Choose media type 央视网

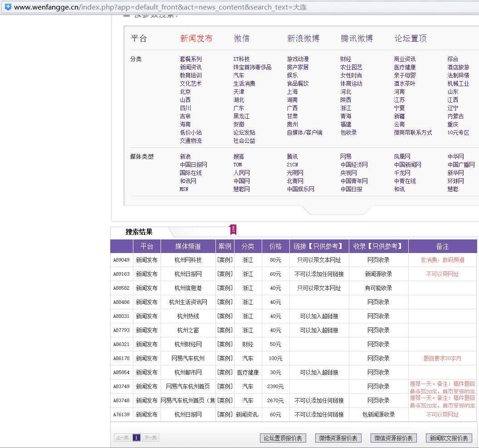click(348, 173)
